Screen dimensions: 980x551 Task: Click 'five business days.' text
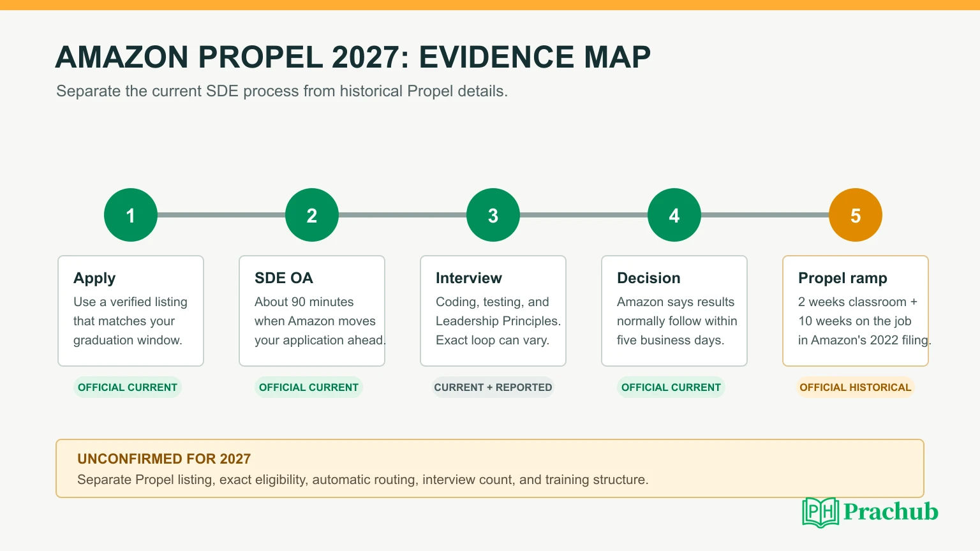coord(671,340)
